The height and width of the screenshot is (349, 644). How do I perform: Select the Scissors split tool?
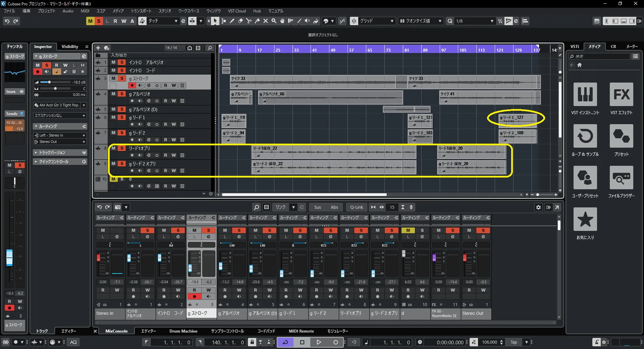point(249,21)
